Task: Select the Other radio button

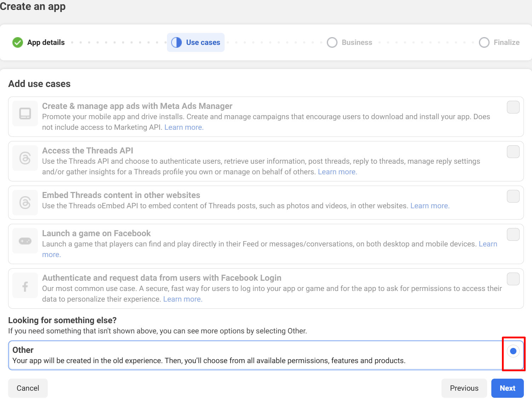Action: pyautogui.click(x=513, y=351)
